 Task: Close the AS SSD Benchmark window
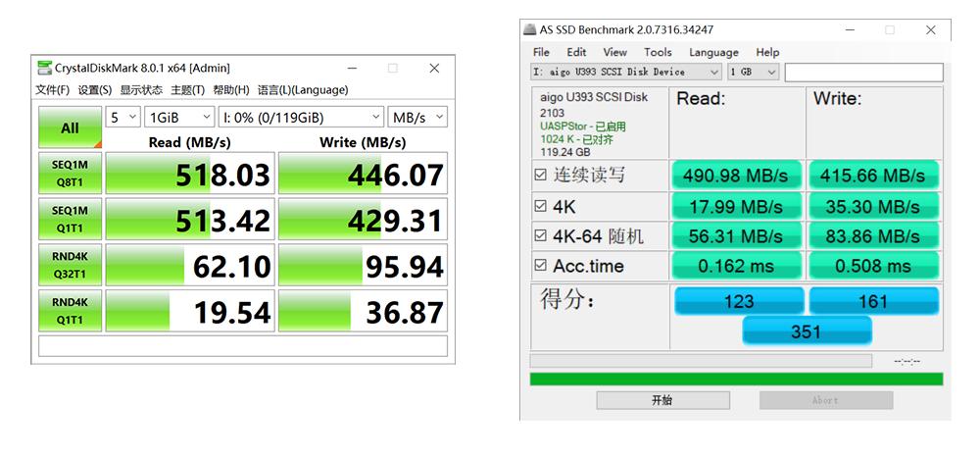click(931, 29)
